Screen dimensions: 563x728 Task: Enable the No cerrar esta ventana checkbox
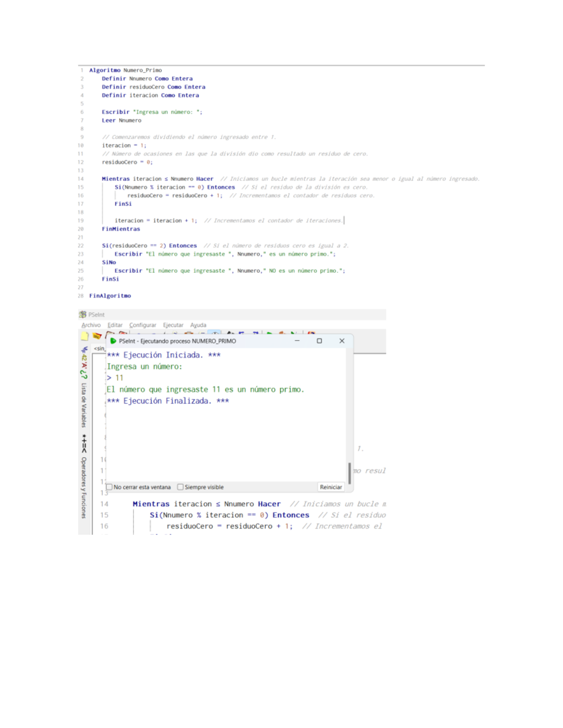(x=110, y=487)
